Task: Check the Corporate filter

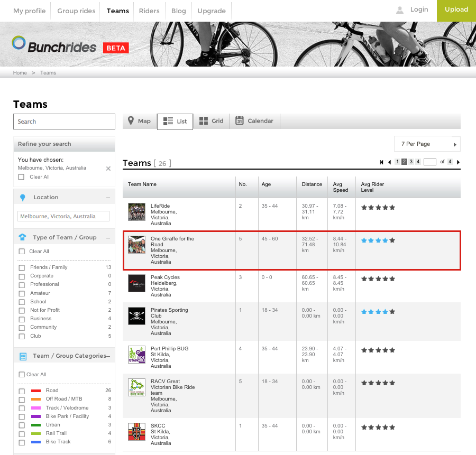Action: [x=22, y=276]
